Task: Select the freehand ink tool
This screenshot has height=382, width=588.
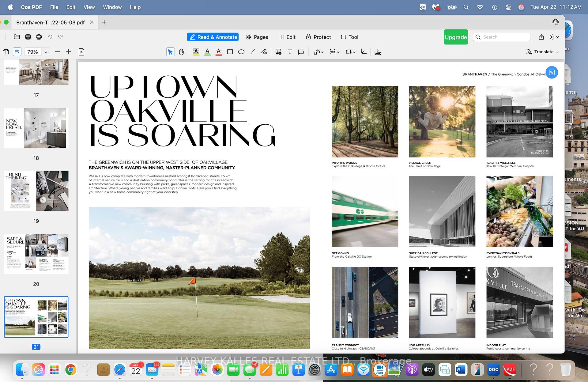Action: pos(264,52)
